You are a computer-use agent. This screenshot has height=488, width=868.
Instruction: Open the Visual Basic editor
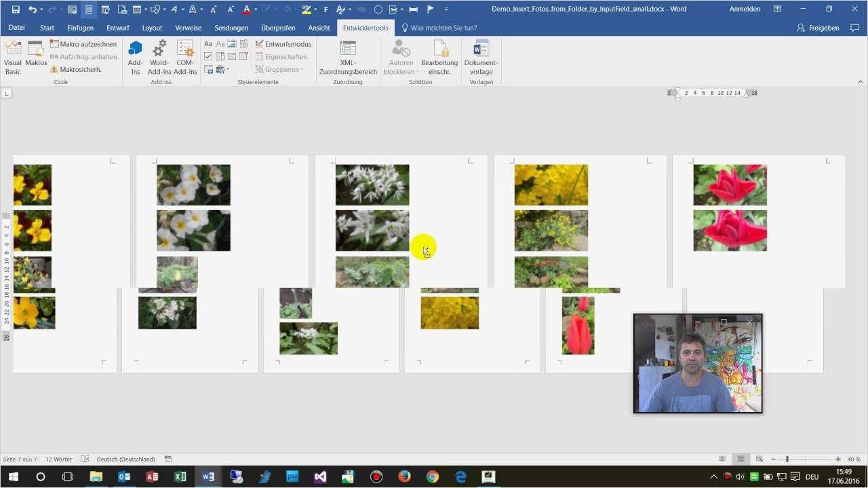(x=12, y=58)
